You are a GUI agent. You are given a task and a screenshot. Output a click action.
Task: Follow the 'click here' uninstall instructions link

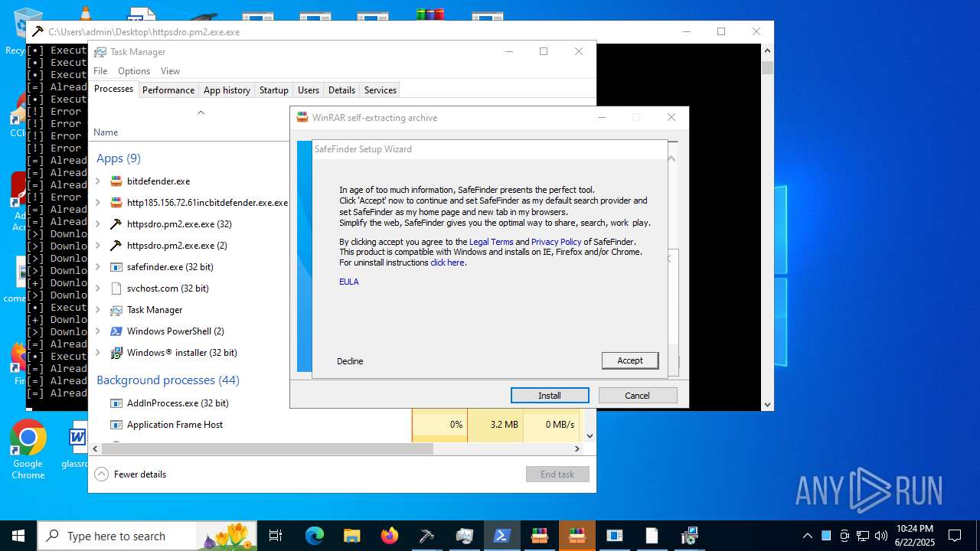click(x=447, y=262)
